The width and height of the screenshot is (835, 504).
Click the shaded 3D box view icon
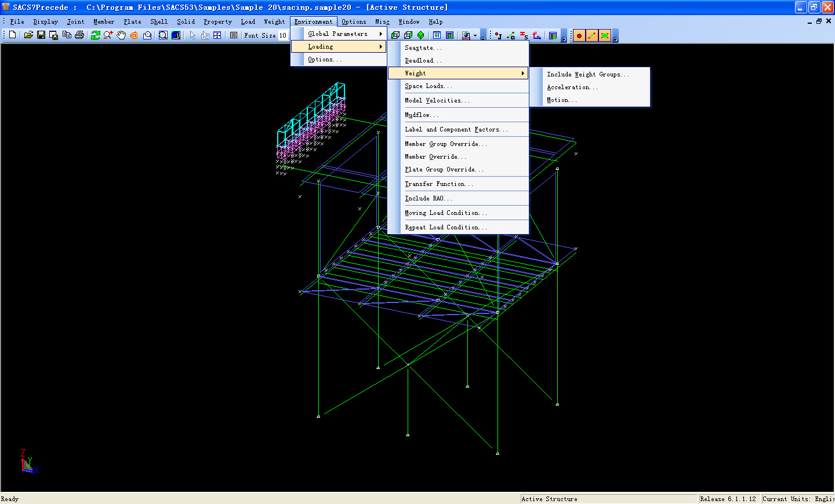pyautogui.click(x=176, y=35)
